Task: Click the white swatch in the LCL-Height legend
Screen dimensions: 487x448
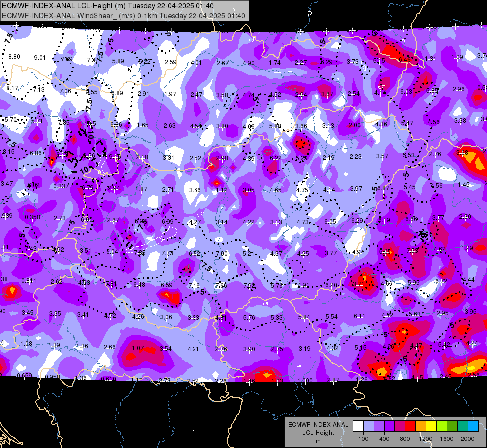Action: tap(358, 426)
